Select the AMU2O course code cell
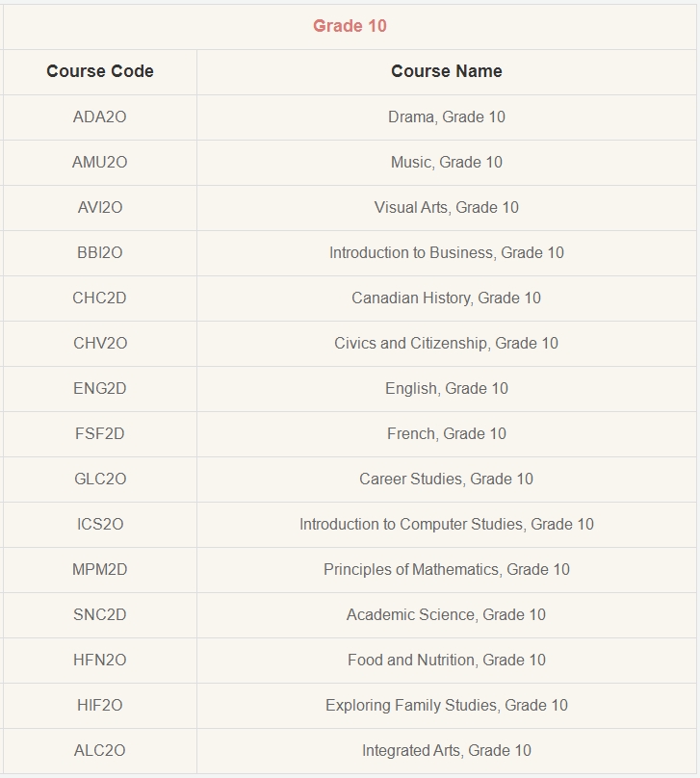700x778 pixels. pos(100,163)
